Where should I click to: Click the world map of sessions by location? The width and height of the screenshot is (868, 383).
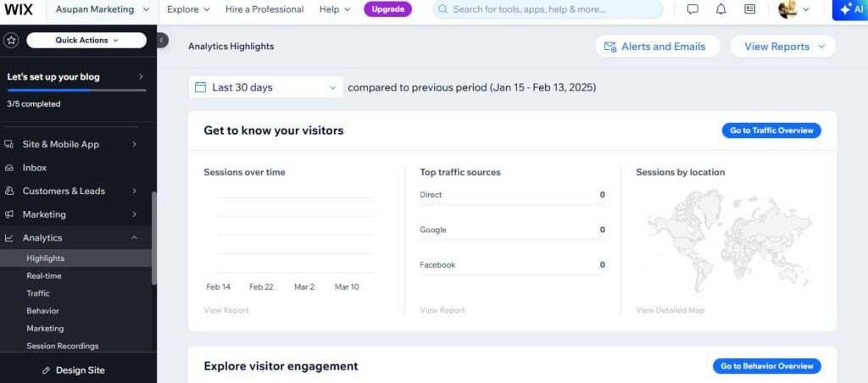pos(729,241)
